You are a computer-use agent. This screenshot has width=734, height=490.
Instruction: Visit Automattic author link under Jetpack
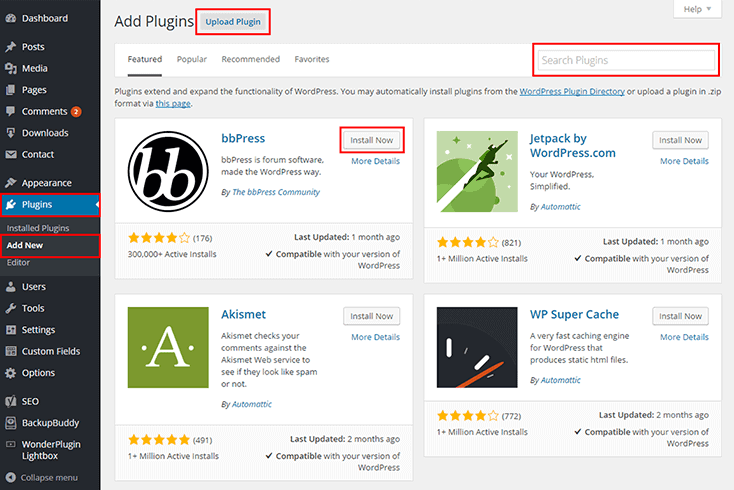(x=560, y=207)
